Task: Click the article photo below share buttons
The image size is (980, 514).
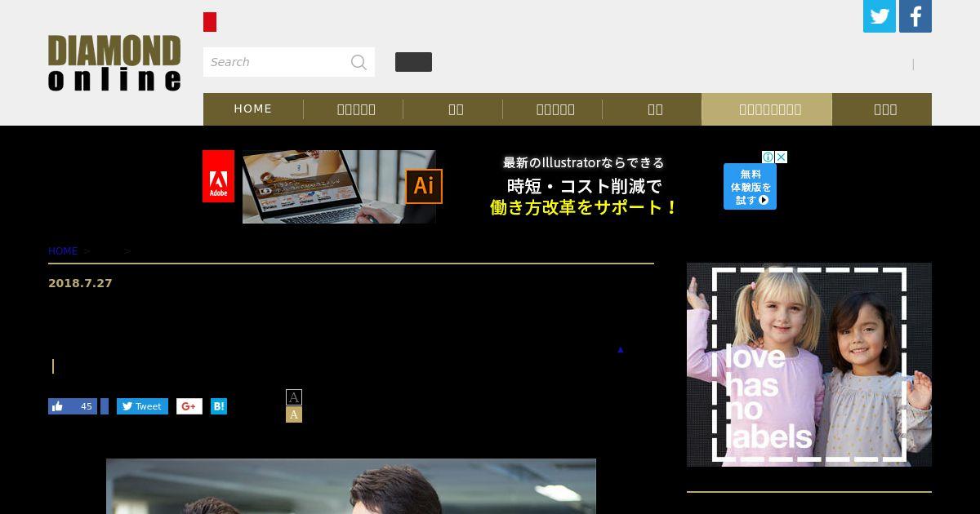Action: coord(351,486)
